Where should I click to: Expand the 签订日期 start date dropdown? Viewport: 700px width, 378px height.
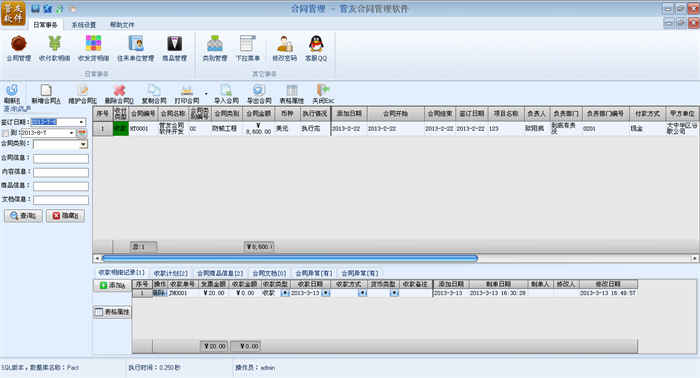pyautogui.click(x=81, y=122)
